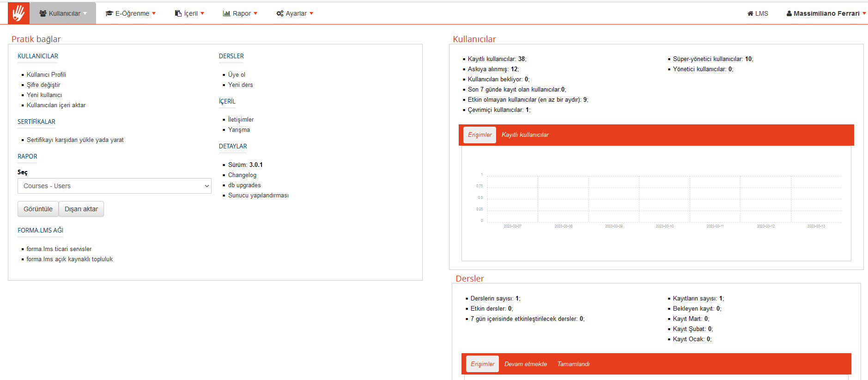Open the Şifre değiştir link
The image size is (868, 380).
pyautogui.click(x=43, y=85)
